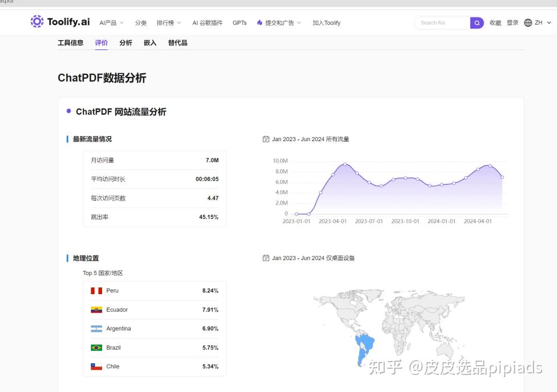Click the 加入Toolify link

326,23
